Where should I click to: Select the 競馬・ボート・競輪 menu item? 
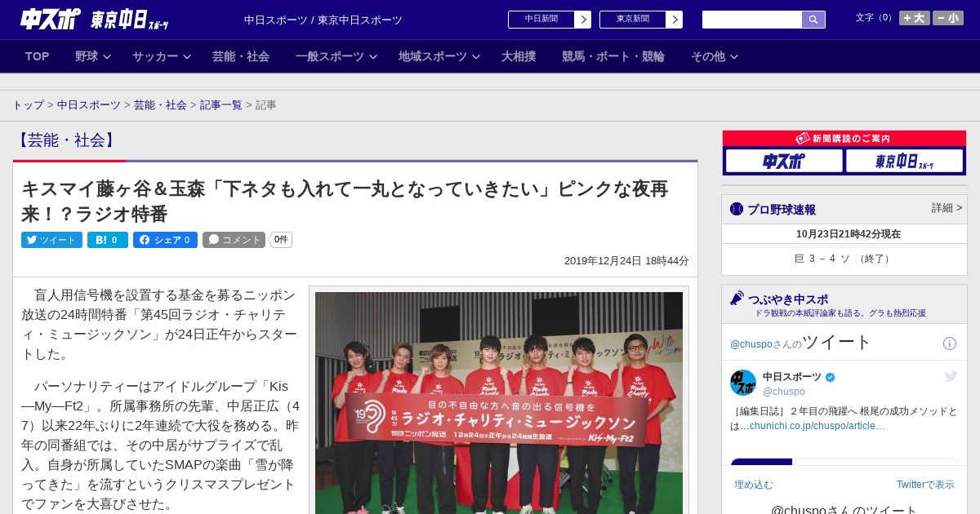click(x=613, y=56)
